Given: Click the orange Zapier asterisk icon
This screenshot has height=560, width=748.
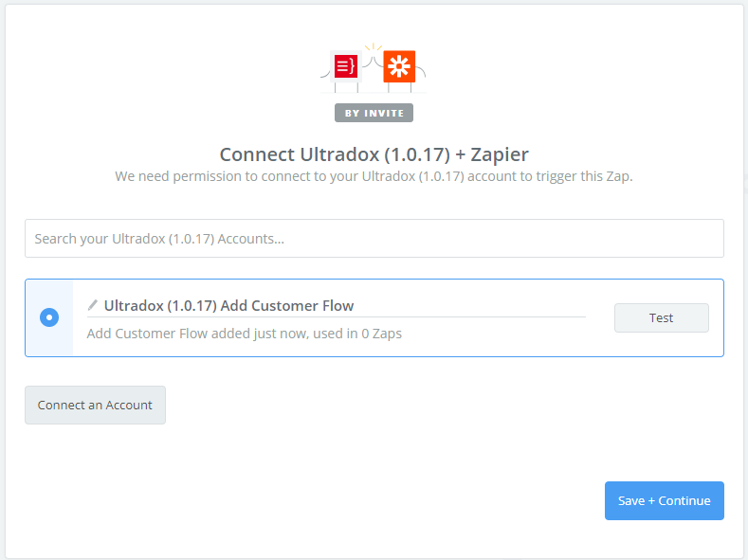Looking at the screenshot, I should [399, 66].
